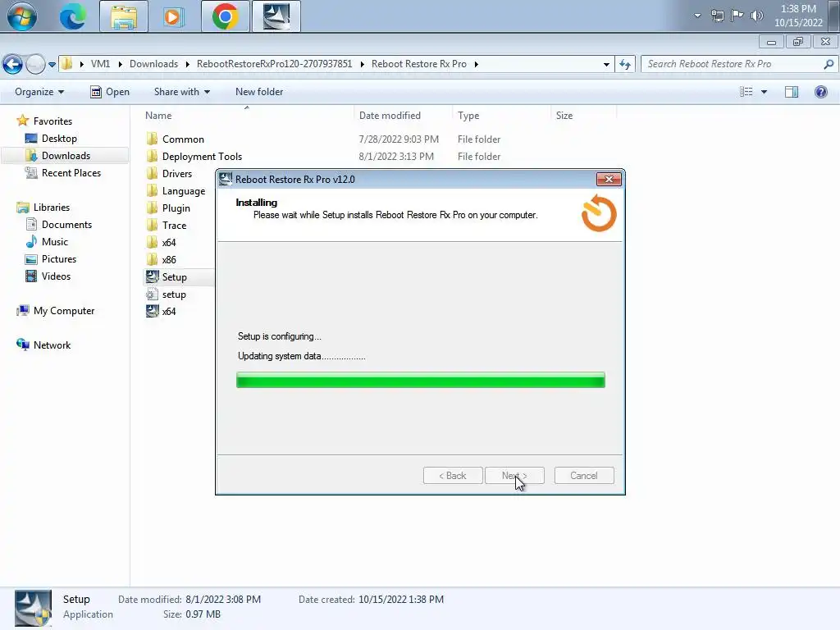Open Action Center flag icon
The image size is (840, 630).
click(737, 16)
